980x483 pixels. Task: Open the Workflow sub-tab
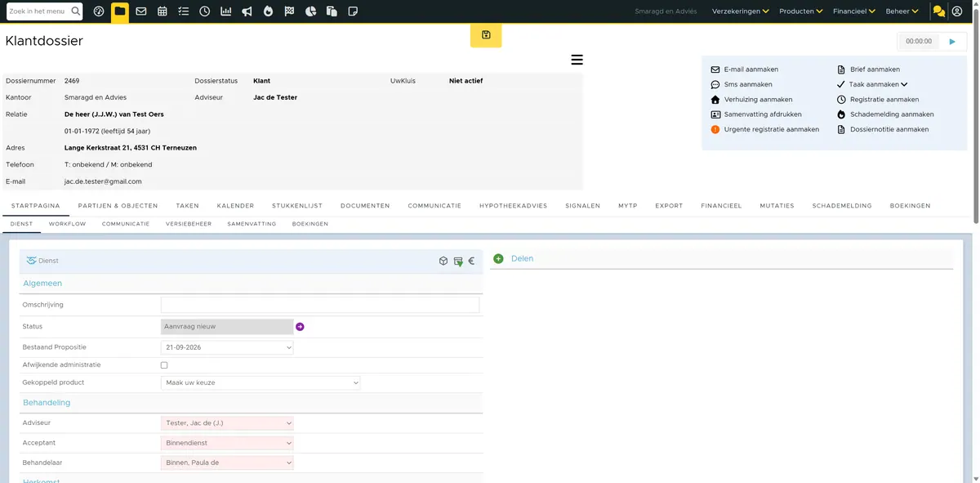pos(68,224)
